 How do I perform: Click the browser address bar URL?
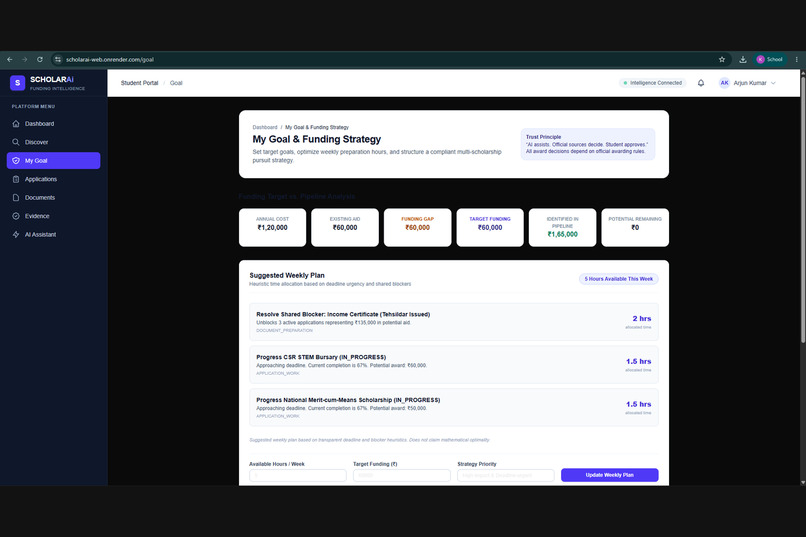click(110, 60)
